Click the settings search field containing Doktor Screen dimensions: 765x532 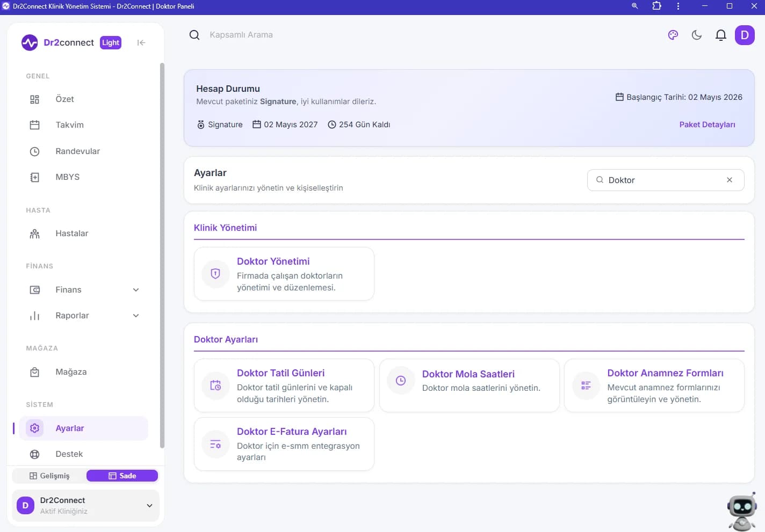pos(665,180)
